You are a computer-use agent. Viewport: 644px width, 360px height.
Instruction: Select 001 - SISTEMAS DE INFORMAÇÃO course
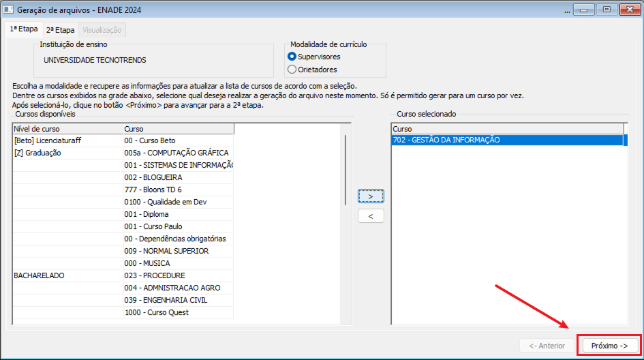[x=179, y=165]
